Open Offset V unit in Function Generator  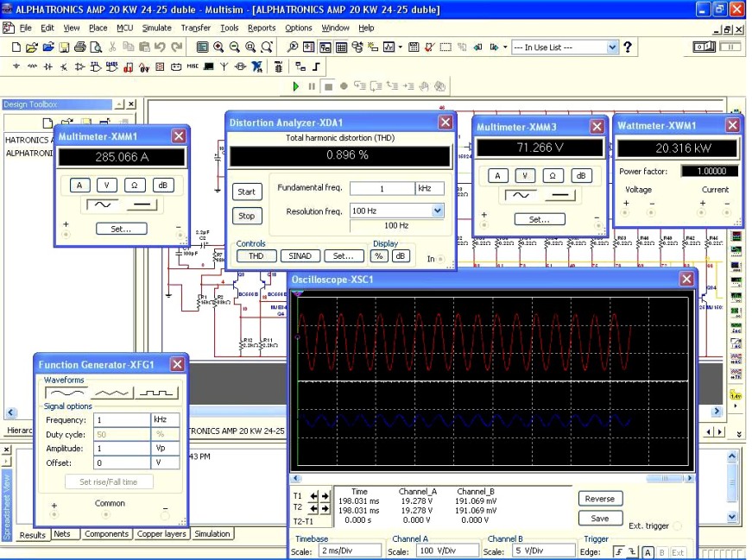pyautogui.click(x=165, y=462)
